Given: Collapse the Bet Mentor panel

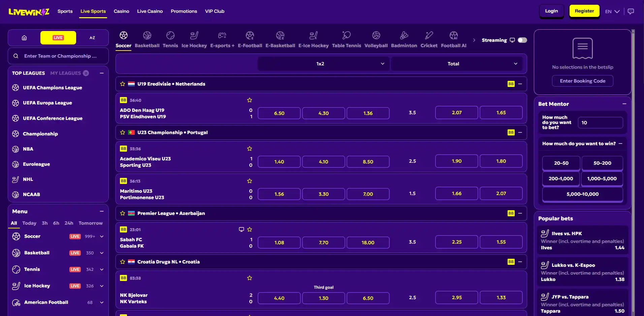Looking at the screenshot, I should tap(624, 104).
